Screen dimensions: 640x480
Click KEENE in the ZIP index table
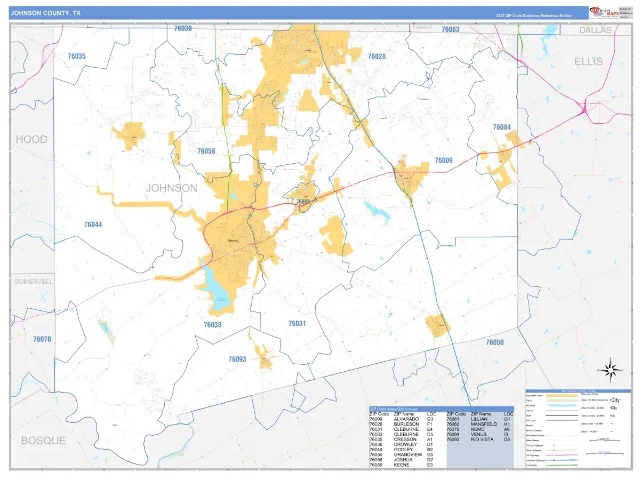tap(402, 464)
